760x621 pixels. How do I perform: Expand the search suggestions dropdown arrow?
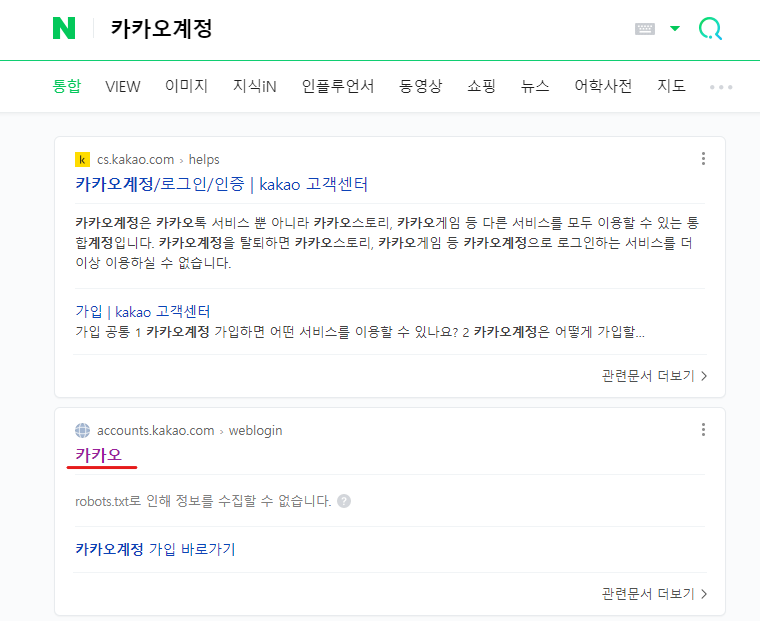tap(675, 29)
